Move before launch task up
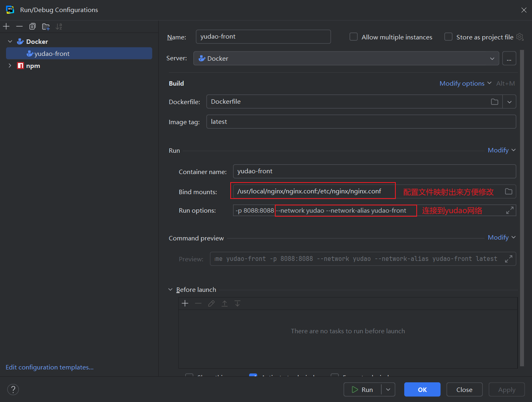 225,304
